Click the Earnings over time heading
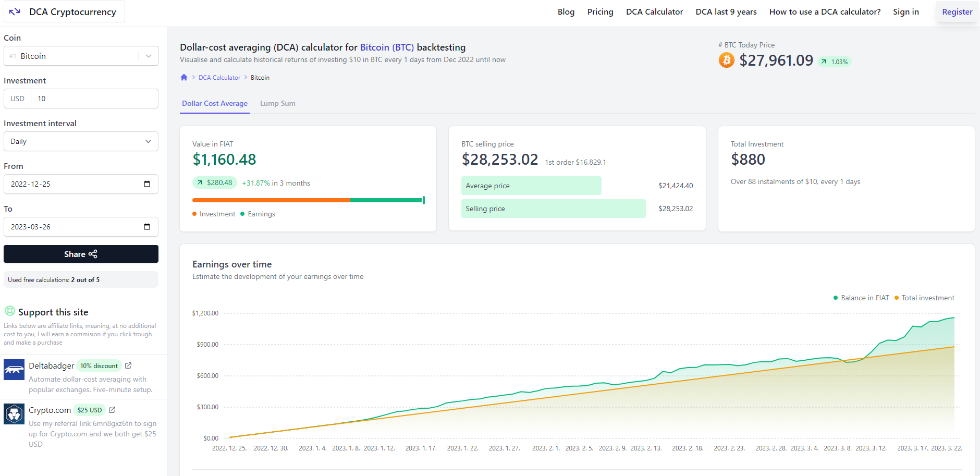Screen dimensions: 980x476 (232, 264)
